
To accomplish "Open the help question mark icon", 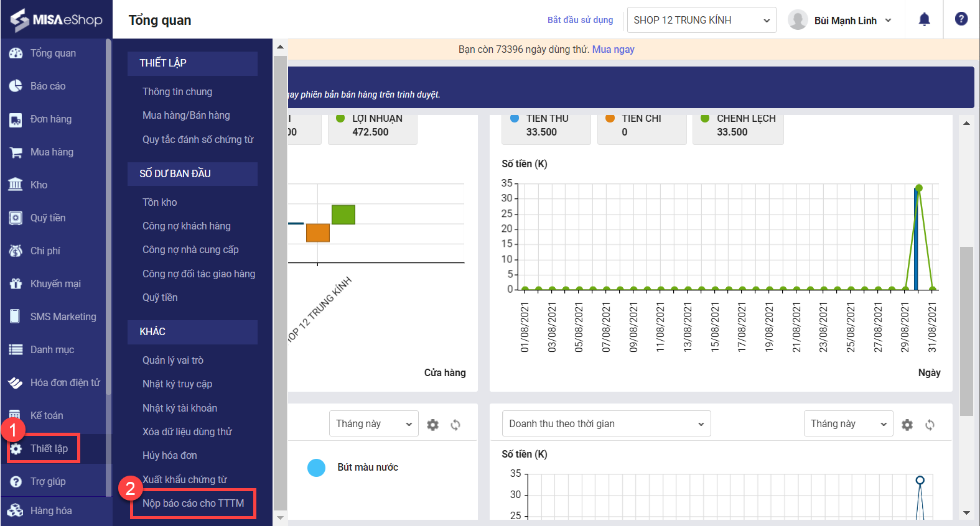I will pyautogui.click(x=961, y=19).
